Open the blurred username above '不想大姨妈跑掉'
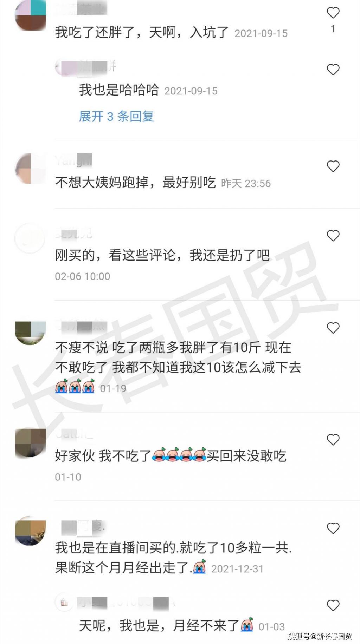 pyautogui.click(x=73, y=160)
